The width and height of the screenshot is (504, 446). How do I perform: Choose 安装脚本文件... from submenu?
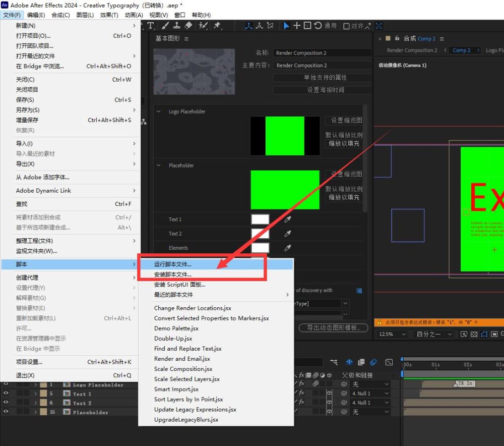coord(216,274)
